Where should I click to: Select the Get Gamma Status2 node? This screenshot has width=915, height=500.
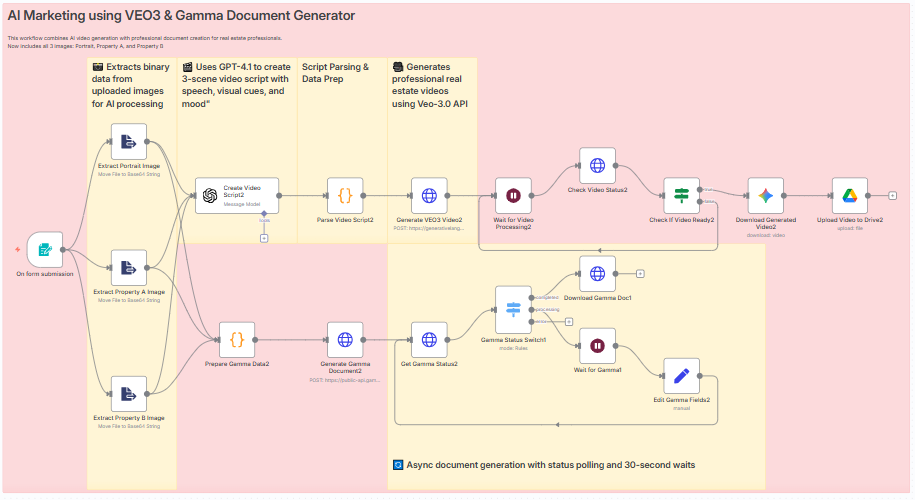point(429,340)
